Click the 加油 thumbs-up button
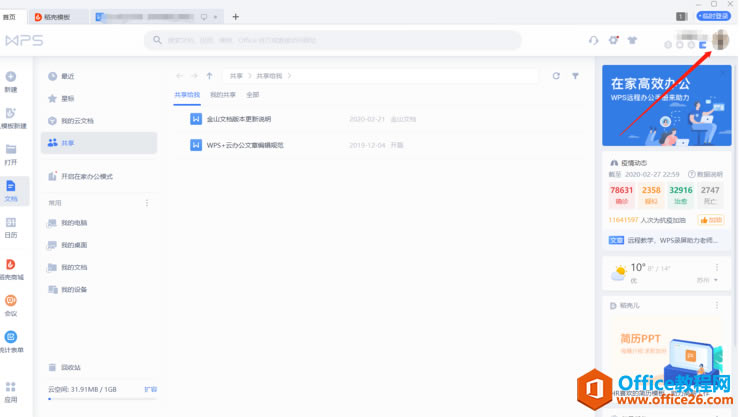Screen dimensions: 740x417 [x=711, y=220]
